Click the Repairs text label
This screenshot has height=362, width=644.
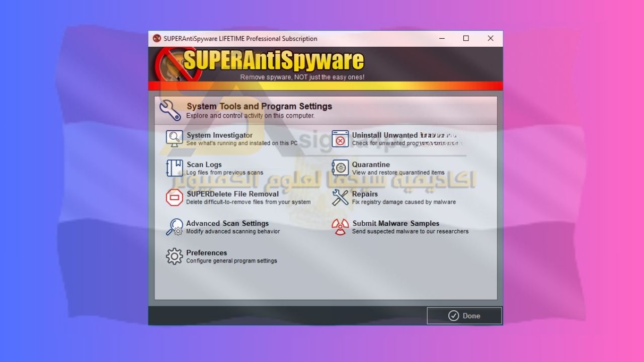click(365, 194)
